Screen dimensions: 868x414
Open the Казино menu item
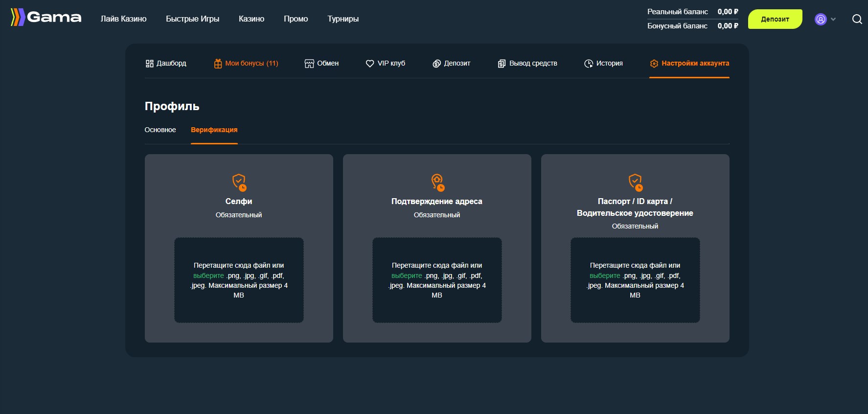(251, 19)
